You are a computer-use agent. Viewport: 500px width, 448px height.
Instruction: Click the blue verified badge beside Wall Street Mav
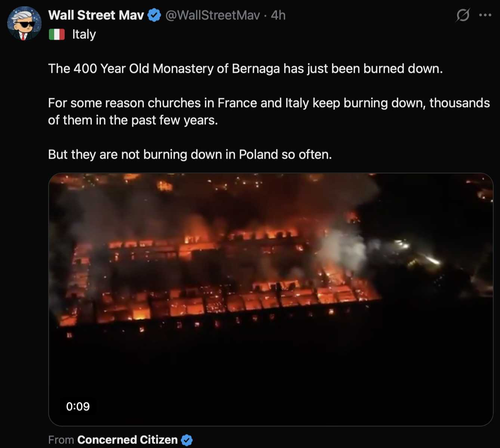154,15
